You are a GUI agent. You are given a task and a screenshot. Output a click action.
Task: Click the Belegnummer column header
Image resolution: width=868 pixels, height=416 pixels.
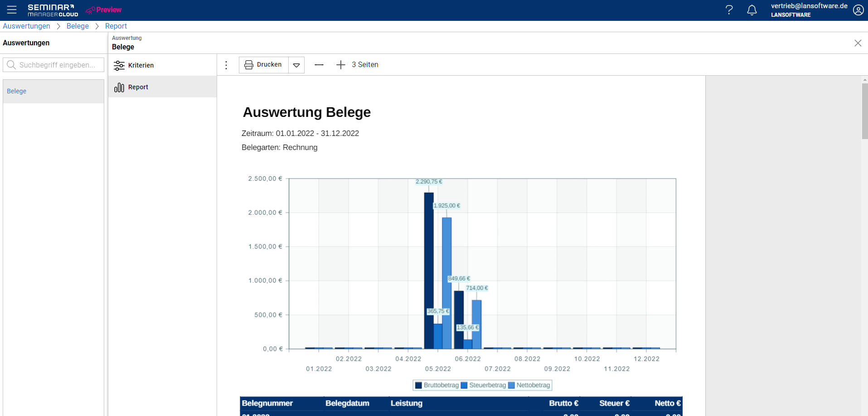267,403
